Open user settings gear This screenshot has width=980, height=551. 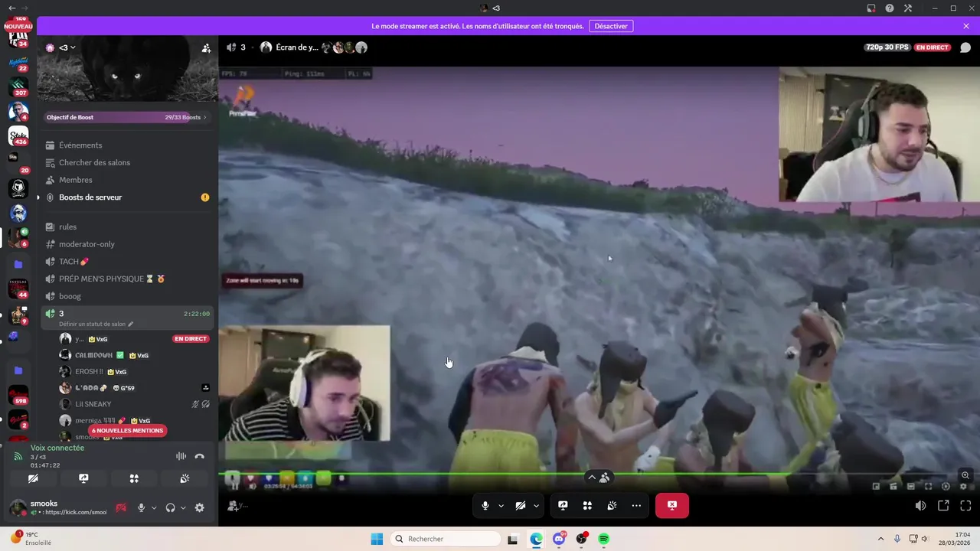200,507
